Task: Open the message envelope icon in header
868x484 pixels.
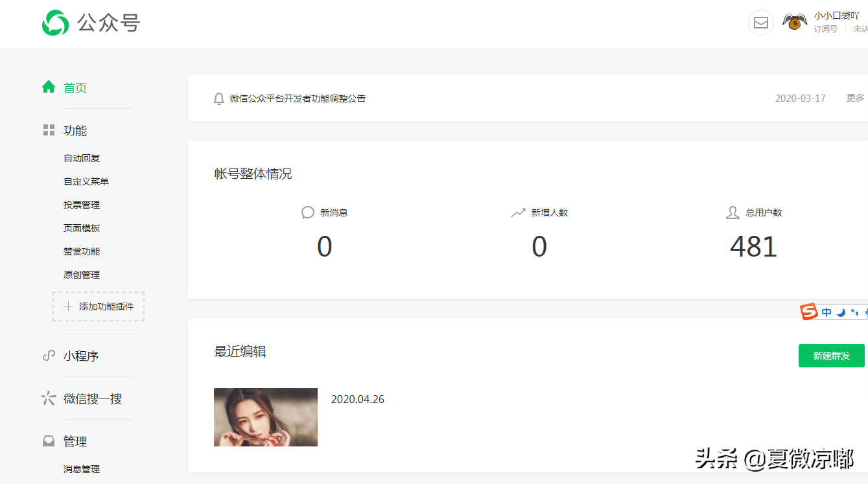Action: pos(760,23)
